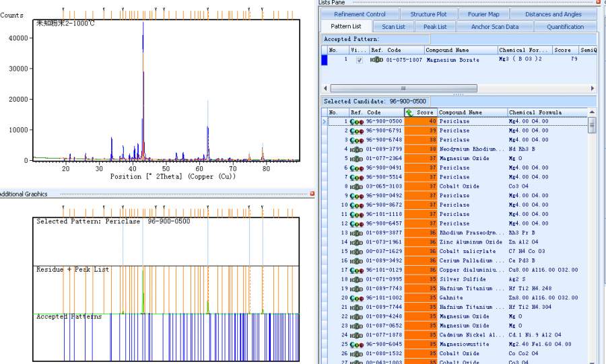The image size is (606, 364).
Task: Click the green sort arrow in Score header
Action: click(x=409, y=112)
